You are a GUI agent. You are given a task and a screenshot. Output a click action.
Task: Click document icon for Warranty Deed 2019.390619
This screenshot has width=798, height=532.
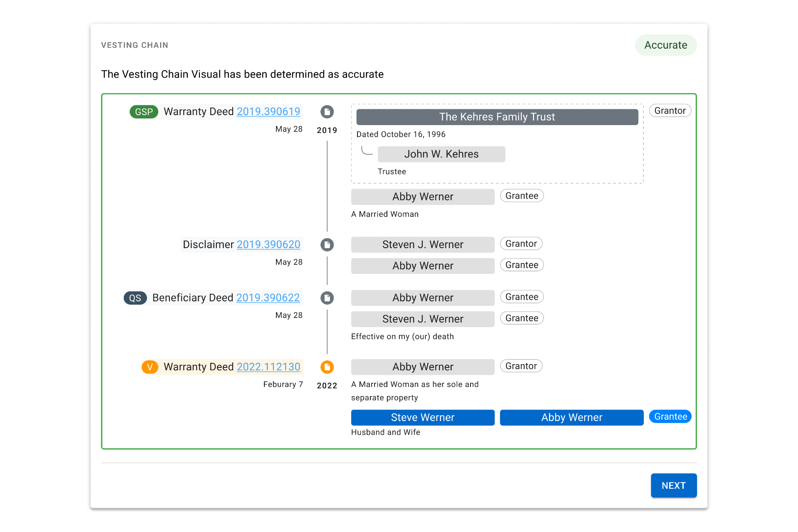(327, 112)
